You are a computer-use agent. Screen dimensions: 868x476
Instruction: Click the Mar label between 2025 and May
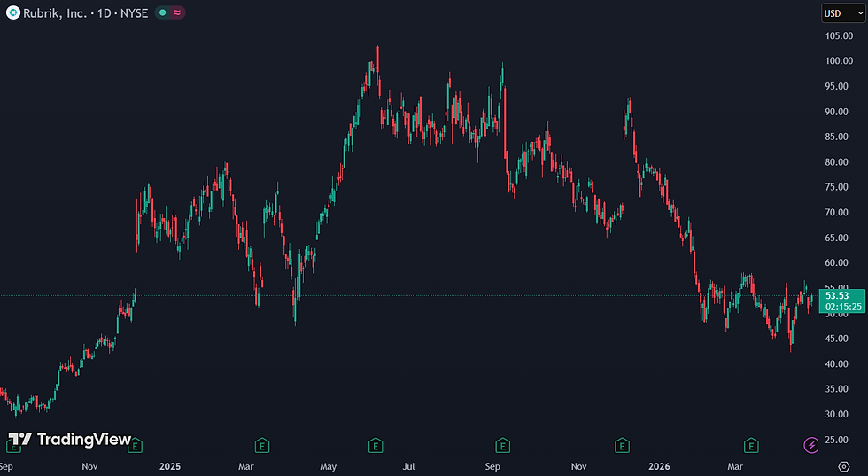pyautogui.click(x=246, y=466)
